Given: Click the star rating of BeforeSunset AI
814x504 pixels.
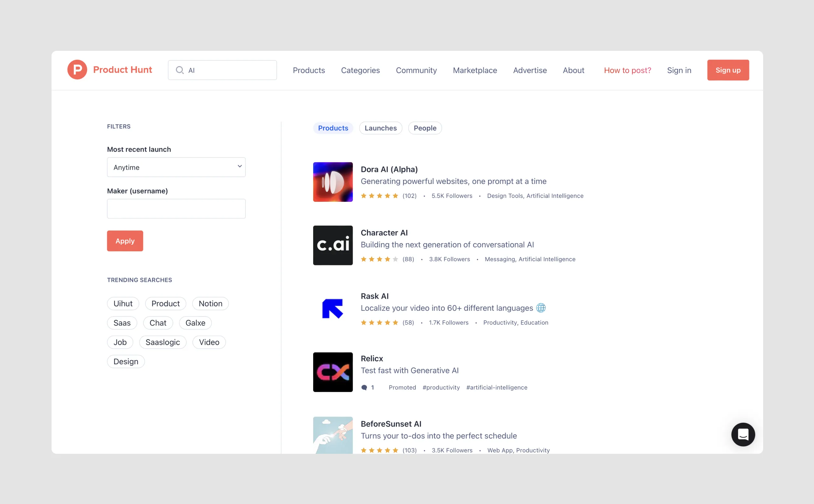Looking at the screenshot, I should [x=379, y=450].
